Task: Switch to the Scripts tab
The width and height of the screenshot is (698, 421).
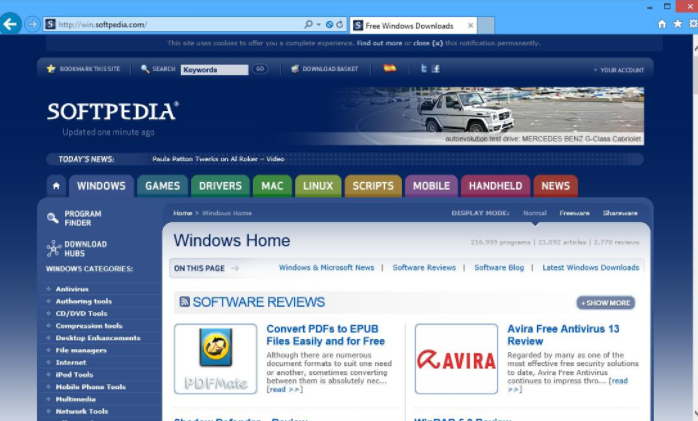Action: tap(373, 186)
